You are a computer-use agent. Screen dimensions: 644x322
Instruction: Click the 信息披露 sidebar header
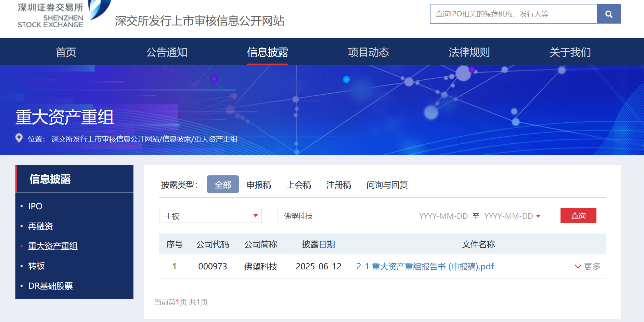[74, 179]
